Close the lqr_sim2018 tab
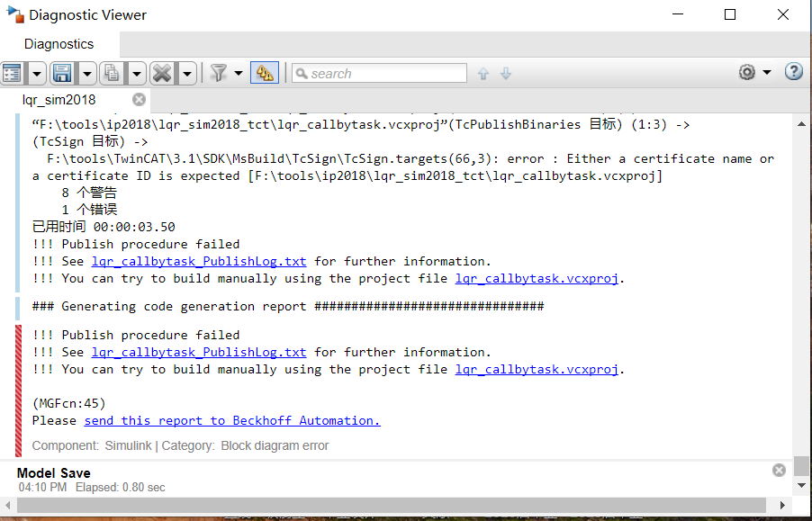Image resolution: width=812 pixels, height=521 pixels. coord(139,99)
